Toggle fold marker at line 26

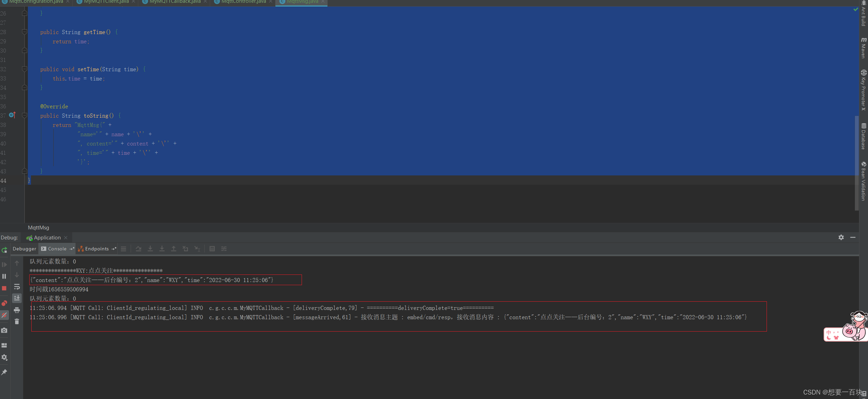tap(24, 13)
